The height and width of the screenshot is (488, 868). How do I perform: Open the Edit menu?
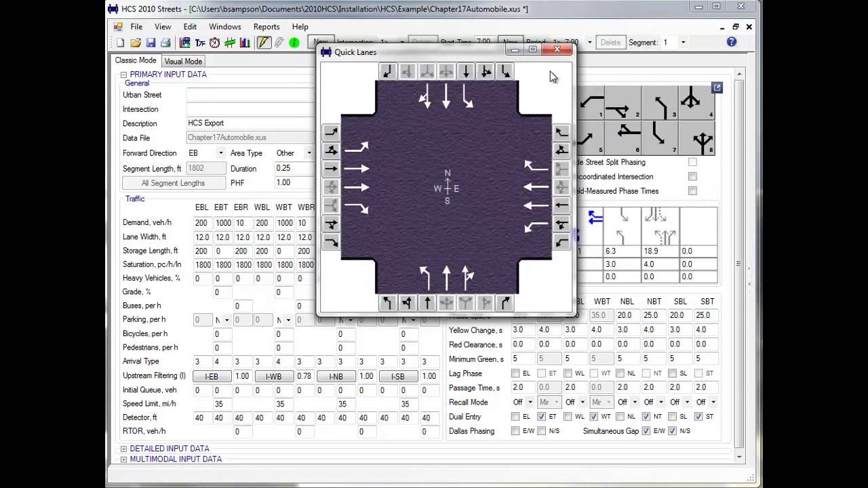190,27
